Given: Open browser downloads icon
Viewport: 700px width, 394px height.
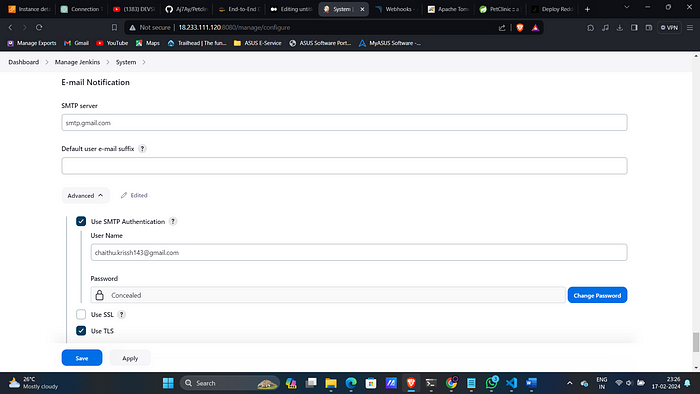Looking at the screenshot, I should [620, 28].
